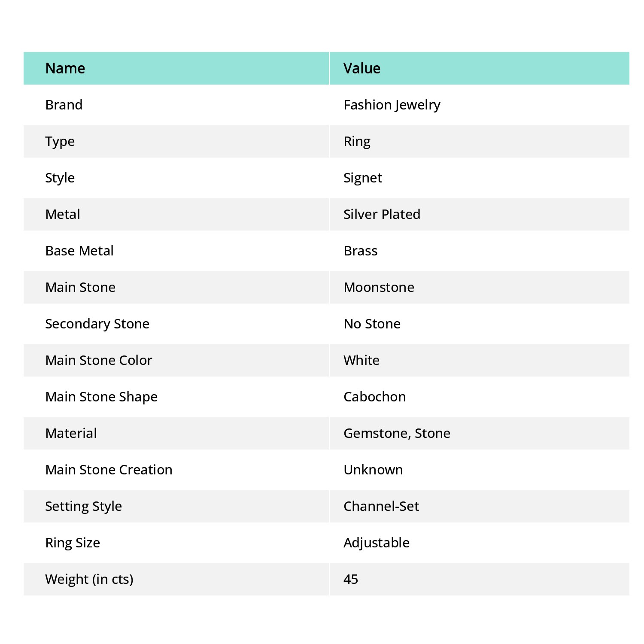Click the Main Stone Color label

(x=99, y=360)
